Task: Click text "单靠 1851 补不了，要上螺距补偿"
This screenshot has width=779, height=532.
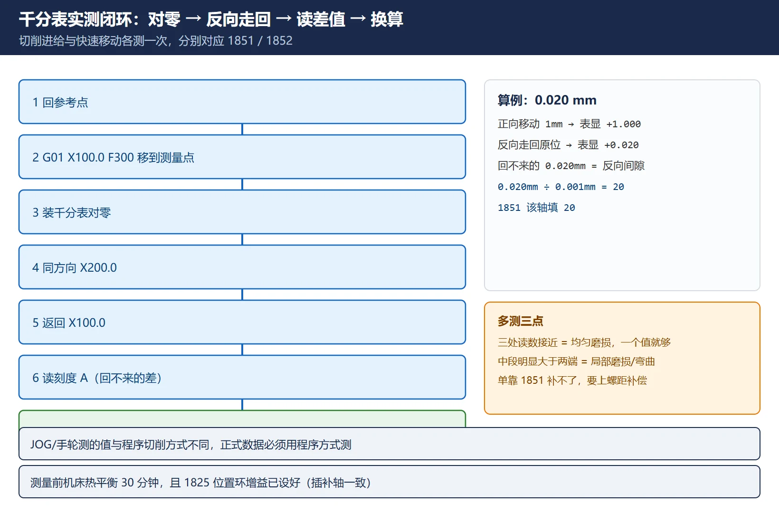Action: pos(572,380)
